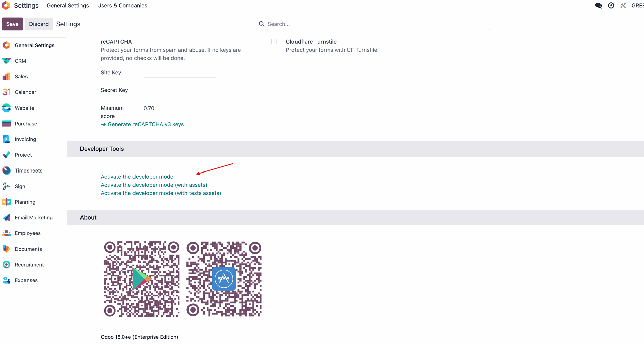The height and width of the screenshot is (344, 644).
Task: Open the General Settings top menu
Action: point(68,6)
